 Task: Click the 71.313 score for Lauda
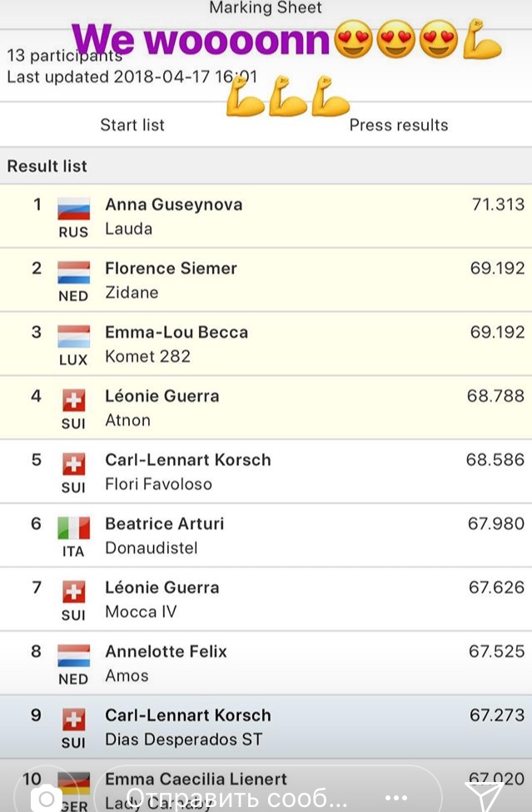[x=498, y=204]
